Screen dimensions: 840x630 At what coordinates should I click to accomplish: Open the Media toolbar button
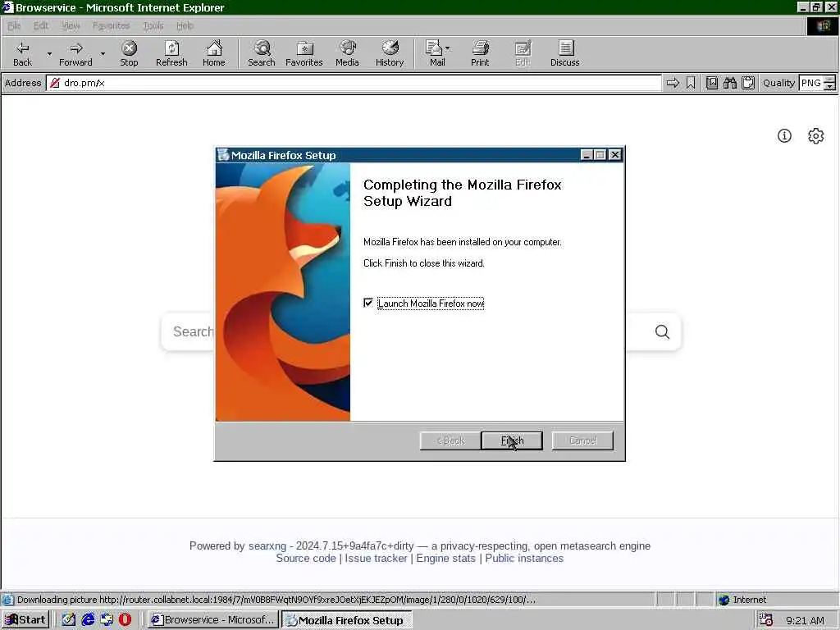click(347, 53)
